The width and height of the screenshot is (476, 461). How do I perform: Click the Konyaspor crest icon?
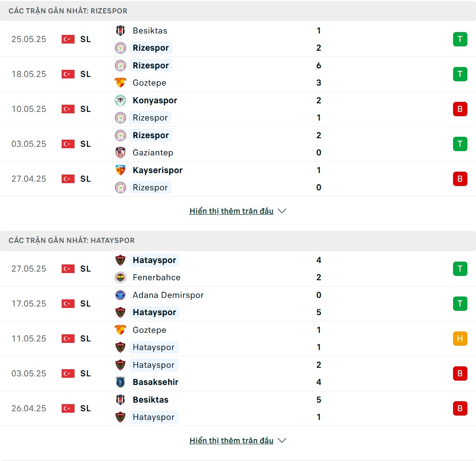click(x=120, y=100)
